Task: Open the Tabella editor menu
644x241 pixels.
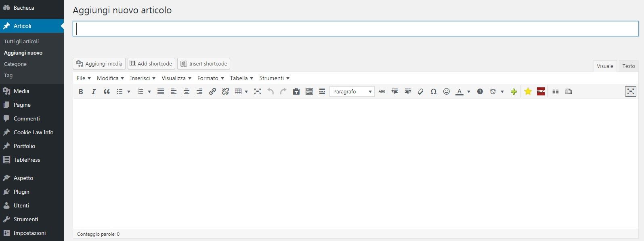Action: (x=241, y=78)
